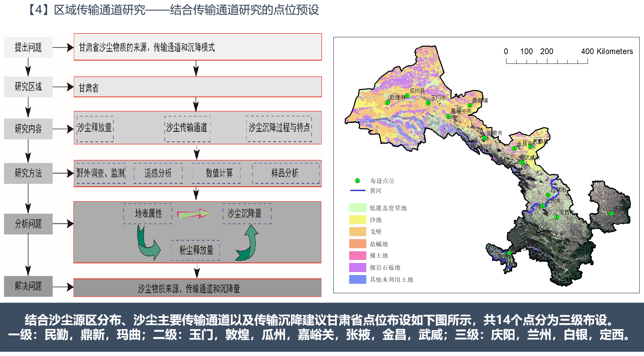644x356 pixels.
Task: Click the 嘉峪关市 point marker
Action: click(x=448, y=117)
